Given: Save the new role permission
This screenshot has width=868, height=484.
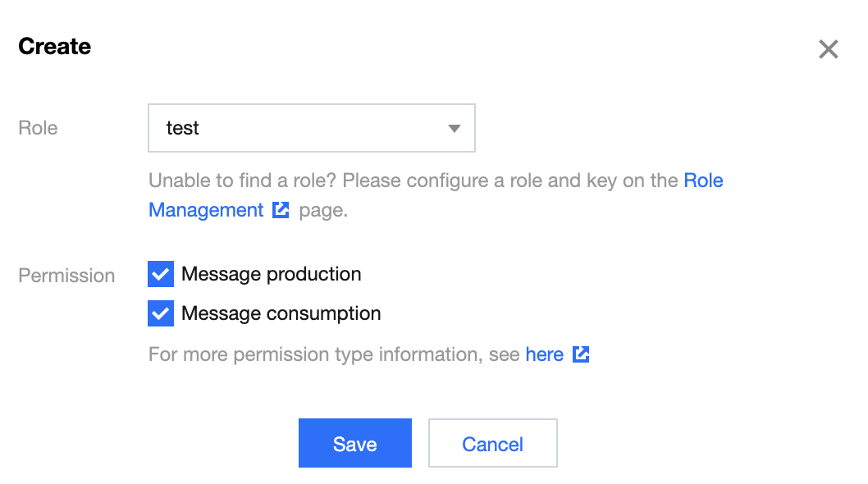Looking at the screenshot, I should [x=355, y=443].
